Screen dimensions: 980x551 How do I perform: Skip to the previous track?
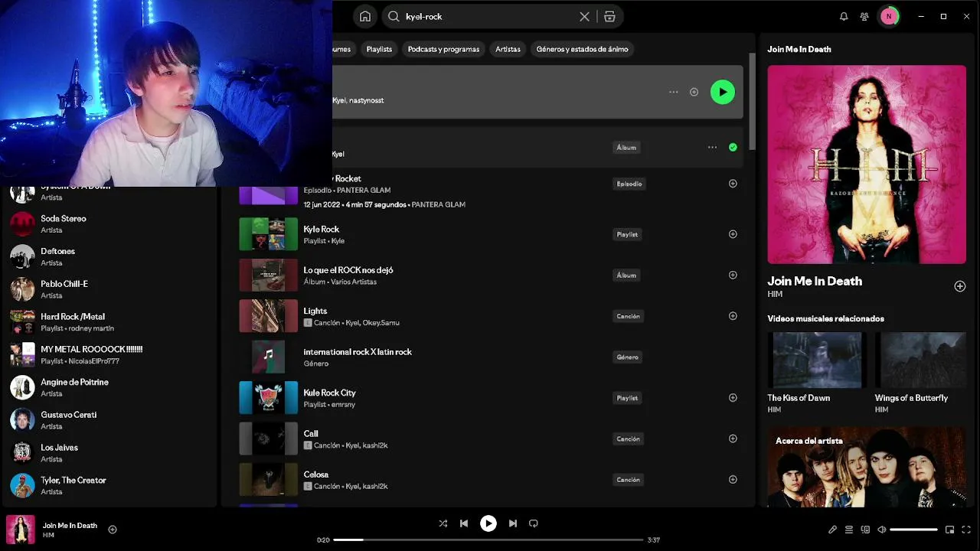(x=464, y=523)
